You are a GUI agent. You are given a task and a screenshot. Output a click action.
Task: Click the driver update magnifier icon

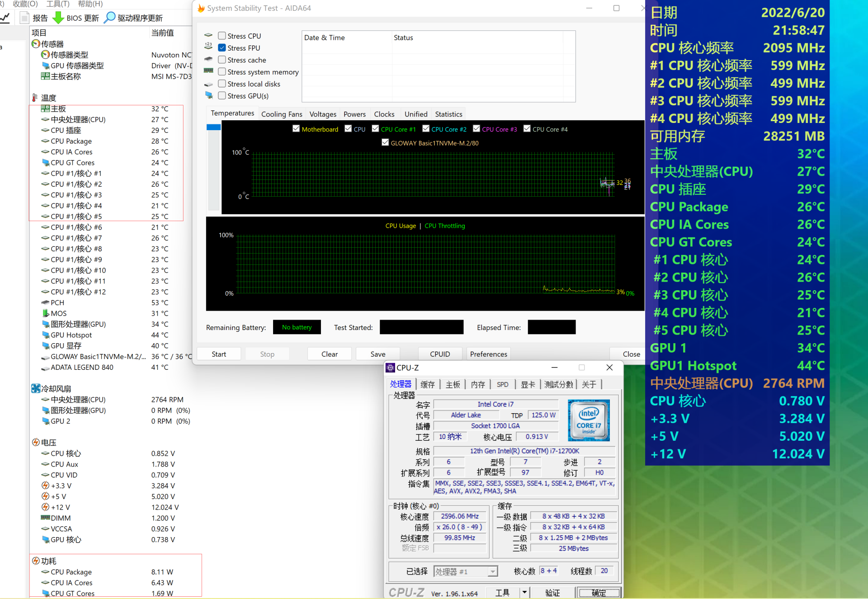(109, 18)
